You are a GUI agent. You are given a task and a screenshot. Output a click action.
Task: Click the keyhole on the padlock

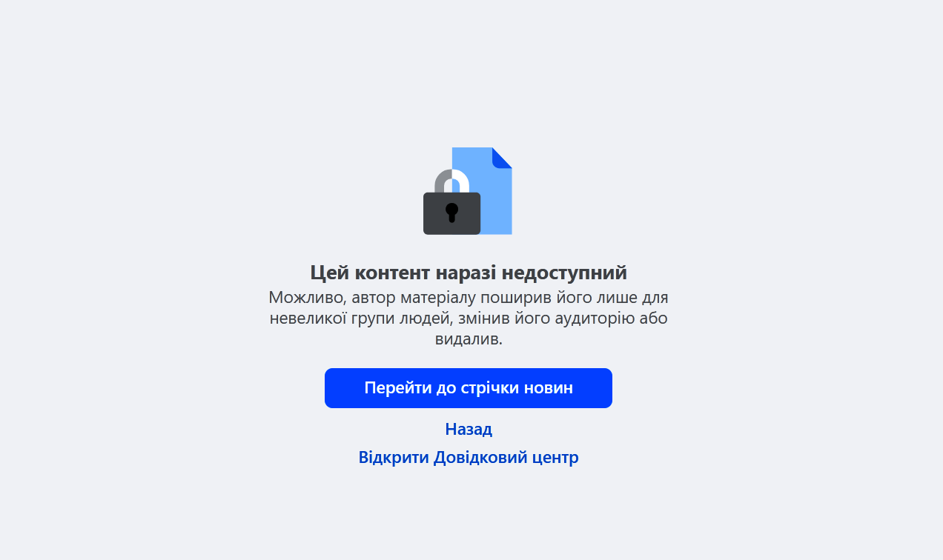pyautogui.click(x=451, y=213)
